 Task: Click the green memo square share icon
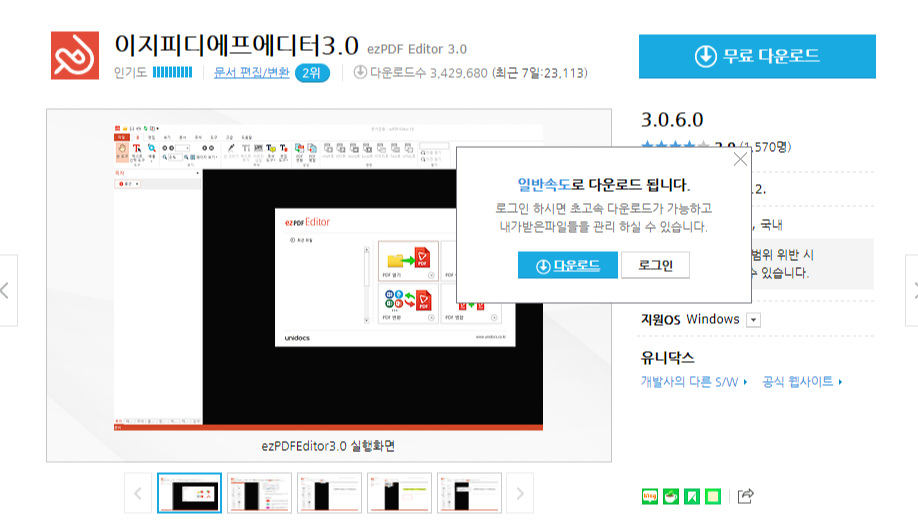pyautogui.click(x=713, y=497)
